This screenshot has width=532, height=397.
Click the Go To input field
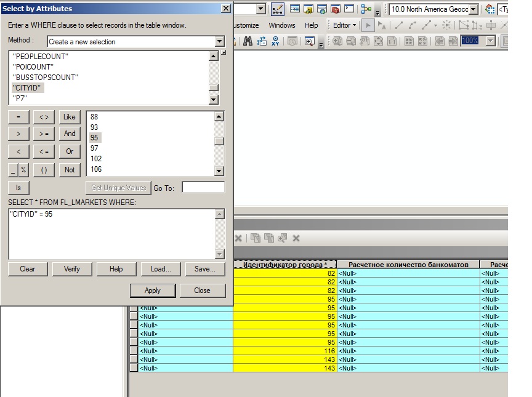coord(203,188)
